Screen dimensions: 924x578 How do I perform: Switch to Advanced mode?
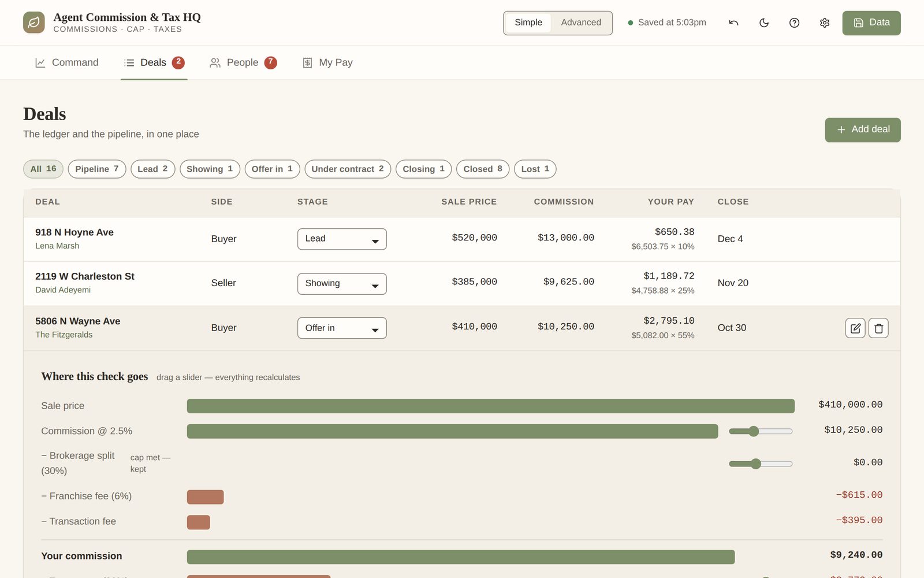581,23
